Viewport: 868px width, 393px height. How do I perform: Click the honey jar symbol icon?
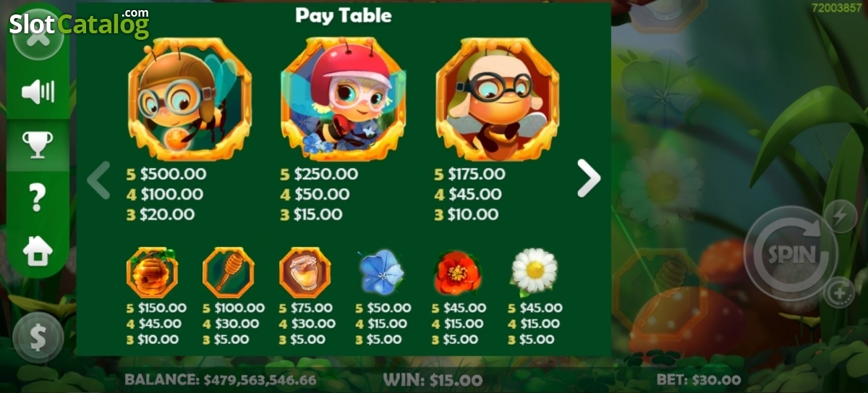pos(305,272)
